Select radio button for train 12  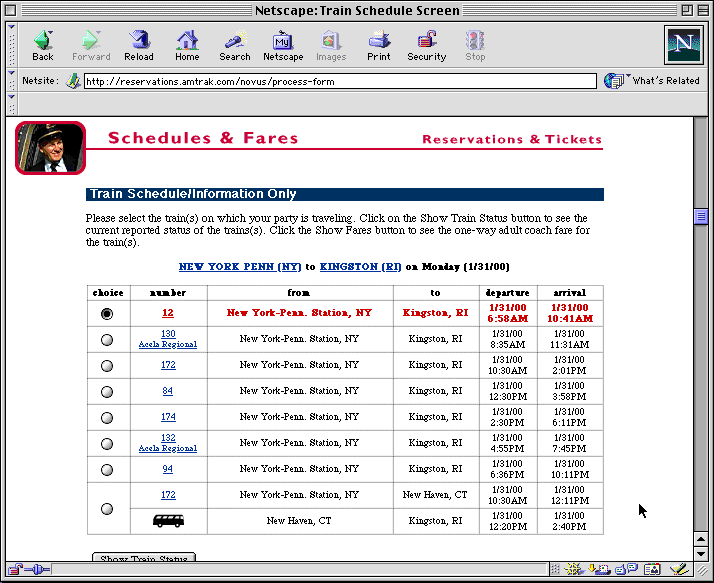click(x=107, y=313)
